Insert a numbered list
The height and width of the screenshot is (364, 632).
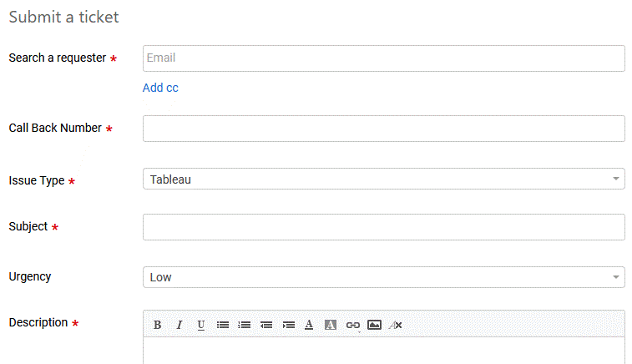(245, 325)
